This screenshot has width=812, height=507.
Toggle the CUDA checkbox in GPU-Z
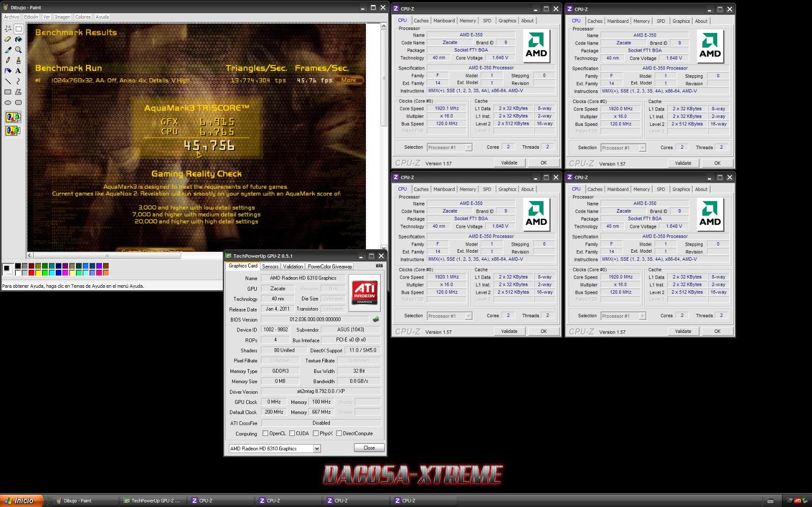[292, 433]
